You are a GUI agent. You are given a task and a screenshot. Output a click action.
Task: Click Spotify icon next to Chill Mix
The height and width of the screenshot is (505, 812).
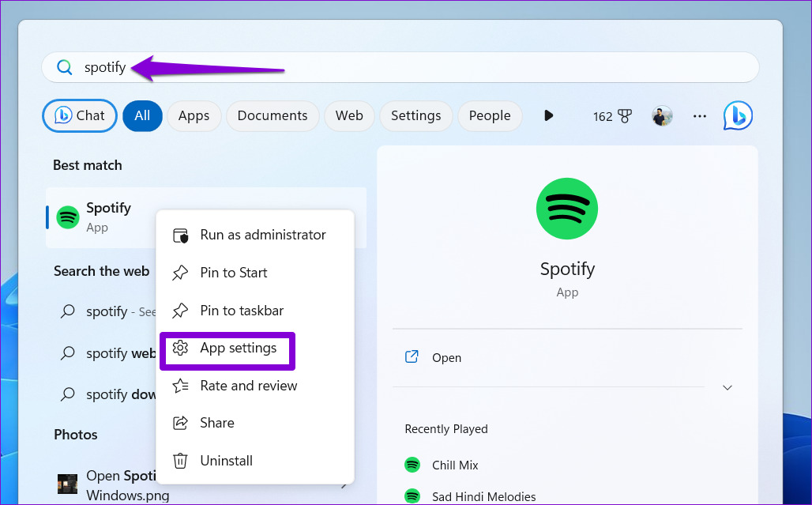(412, 465)
